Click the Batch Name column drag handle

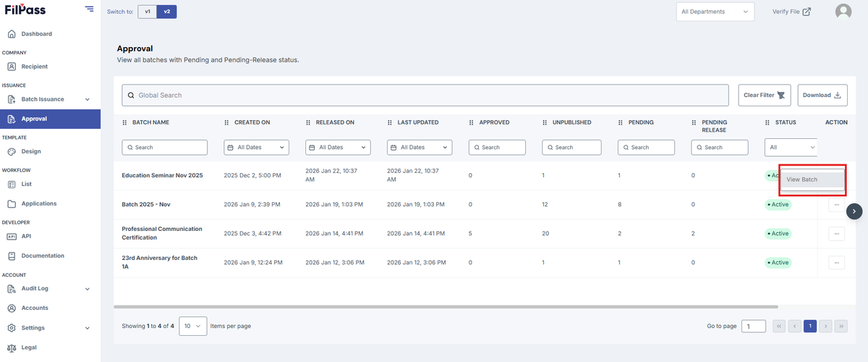(x=125, y=122)
